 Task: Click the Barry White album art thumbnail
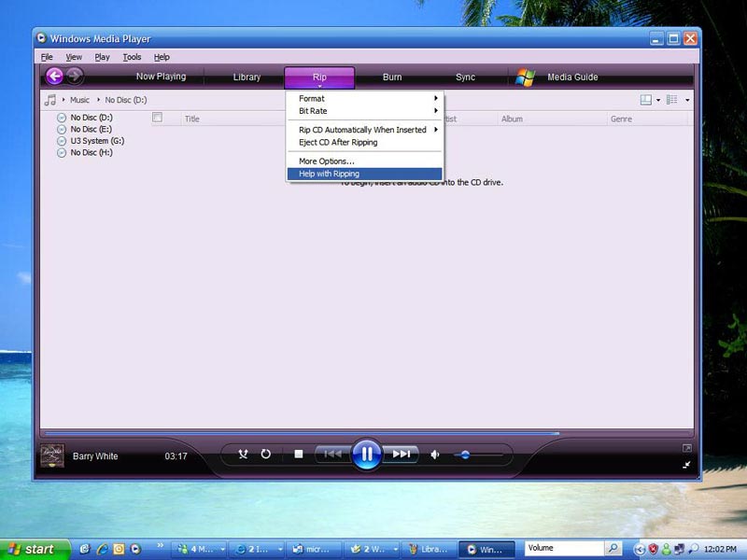pyautogui.click(x=52, y=455)
